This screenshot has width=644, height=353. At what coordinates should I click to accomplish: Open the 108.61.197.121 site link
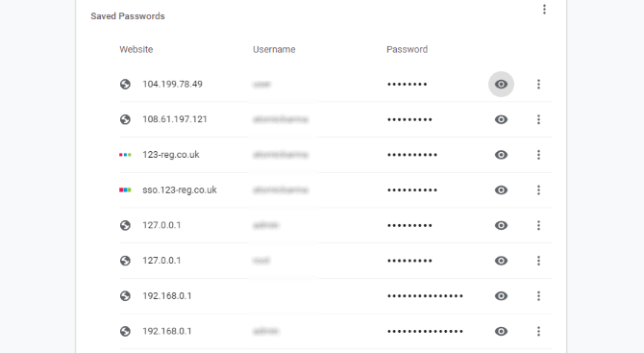pos(175,119)
